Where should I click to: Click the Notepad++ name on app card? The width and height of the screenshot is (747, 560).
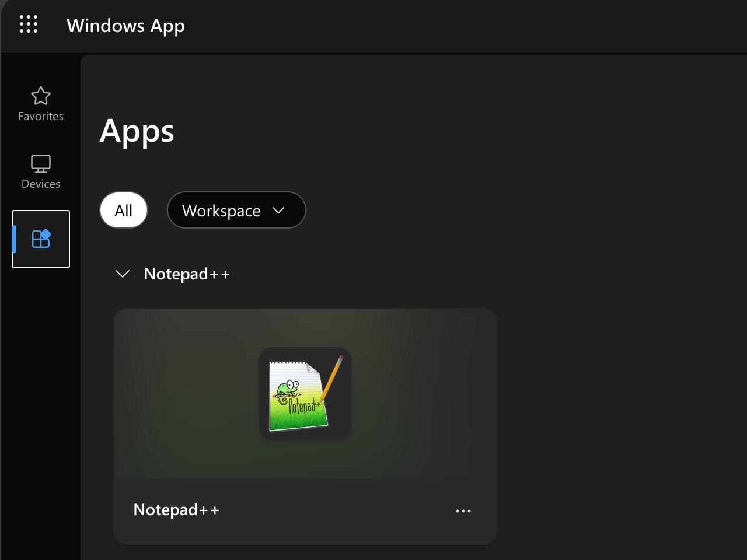[x=176, y=510]
